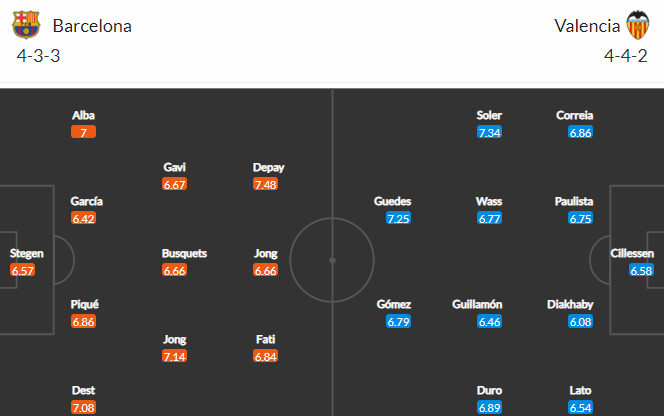
Task: Open the Valencia team name link
Action: pos(587,26)
